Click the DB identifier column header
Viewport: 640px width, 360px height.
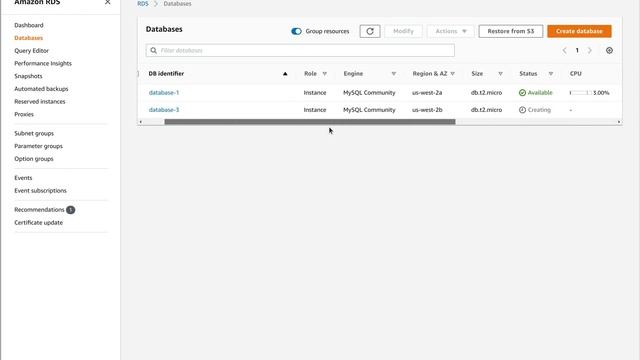tap(166, 73)
